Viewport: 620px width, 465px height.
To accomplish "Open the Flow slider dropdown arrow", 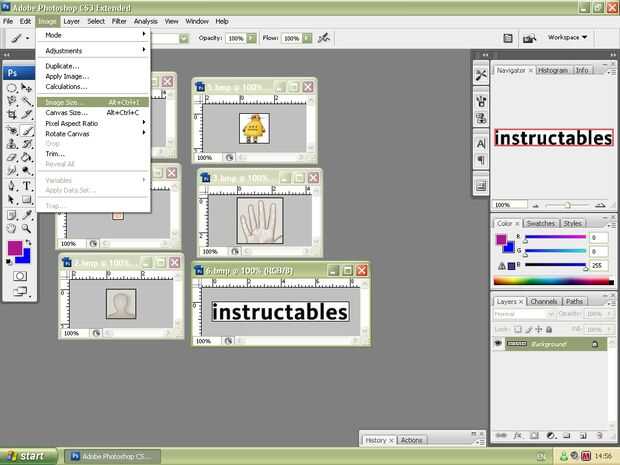I will pos(307,38).
